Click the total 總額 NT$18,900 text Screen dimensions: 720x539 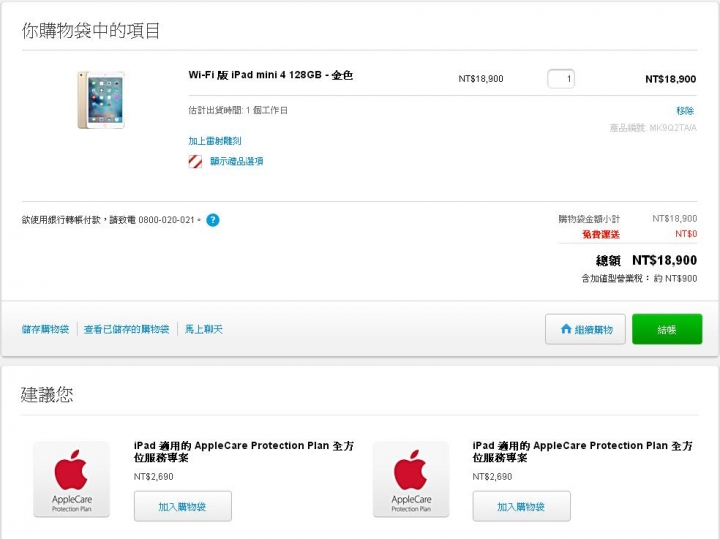[646, 260]
